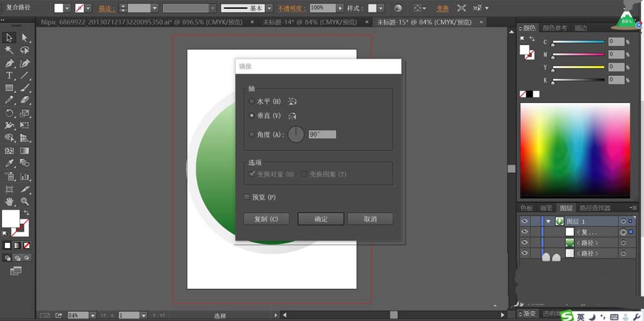Select the Mesh tool
The image size is (644, 321).
(x=9, y=151)
